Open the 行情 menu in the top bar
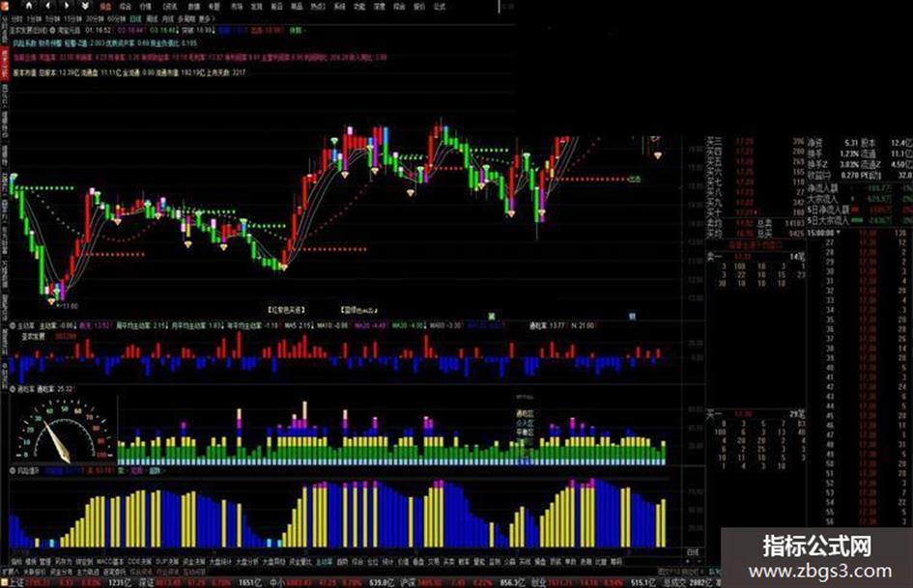The height and width of the screenshot is (588, 913). [x=145, y=7]
